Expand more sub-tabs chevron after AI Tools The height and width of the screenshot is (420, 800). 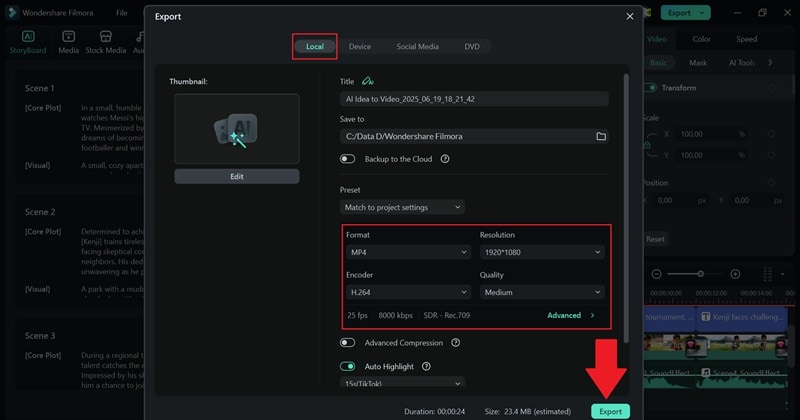(x=770, y=63)
